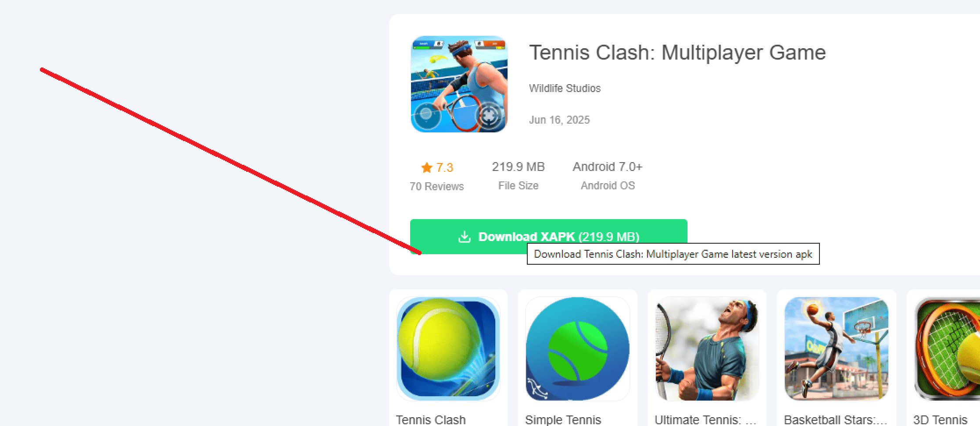Click the Ultimate Tennis app name label
This screenshot has width=980, height=426.
pos(705,419)
